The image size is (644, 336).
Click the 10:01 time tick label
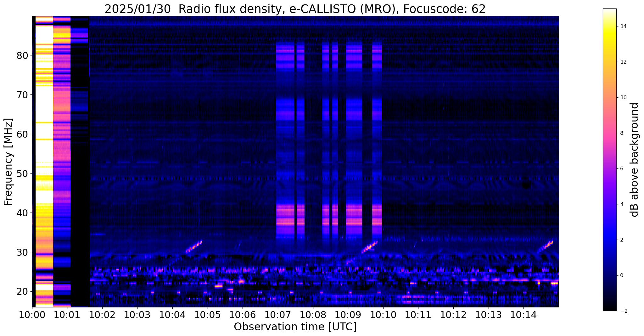[x=67, y=315]
